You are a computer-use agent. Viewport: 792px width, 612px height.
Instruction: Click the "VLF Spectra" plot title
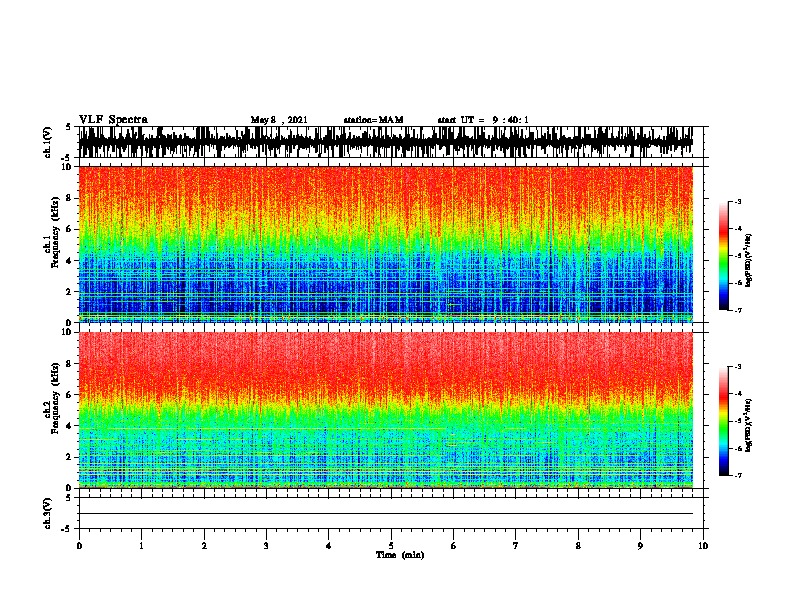point(113,120)
